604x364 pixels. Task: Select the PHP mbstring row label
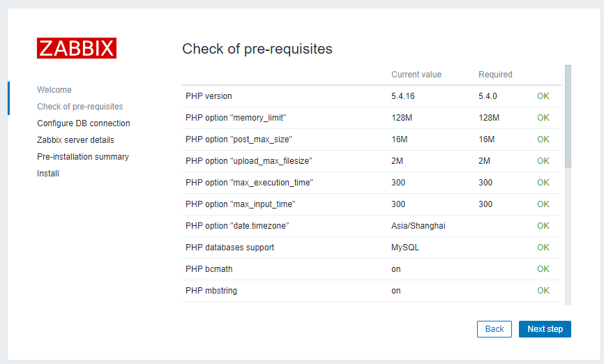click(x=211, y=291)
